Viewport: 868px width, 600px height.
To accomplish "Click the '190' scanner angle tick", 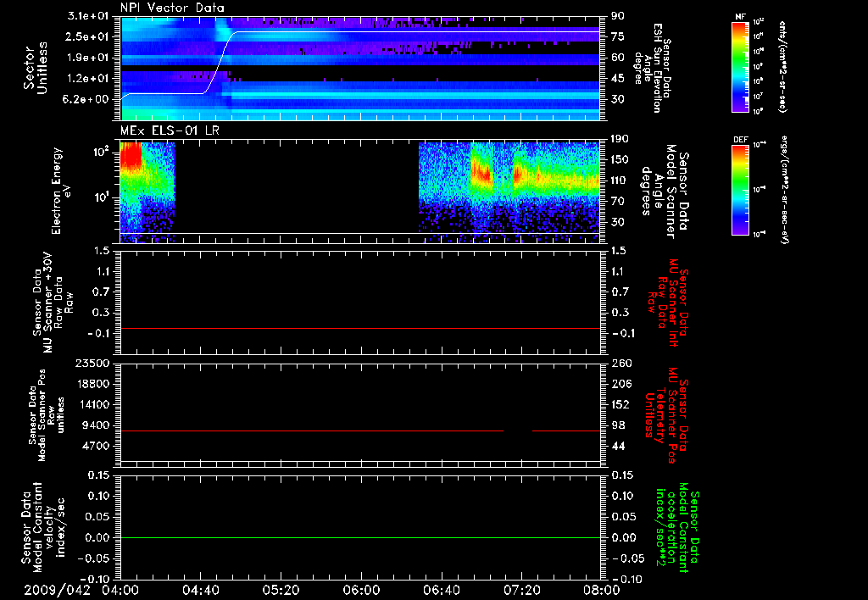I will pyautogui.click(x=620, y=139).
